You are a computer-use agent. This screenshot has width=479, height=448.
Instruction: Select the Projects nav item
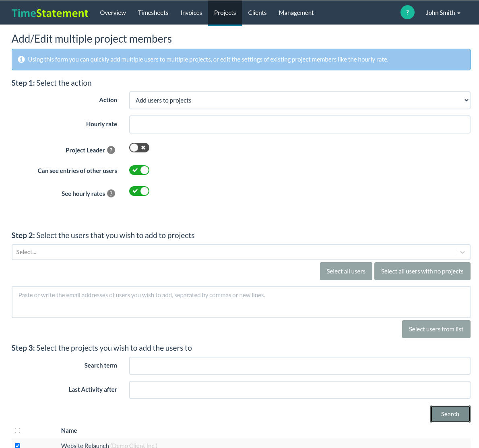pos(225,13)
